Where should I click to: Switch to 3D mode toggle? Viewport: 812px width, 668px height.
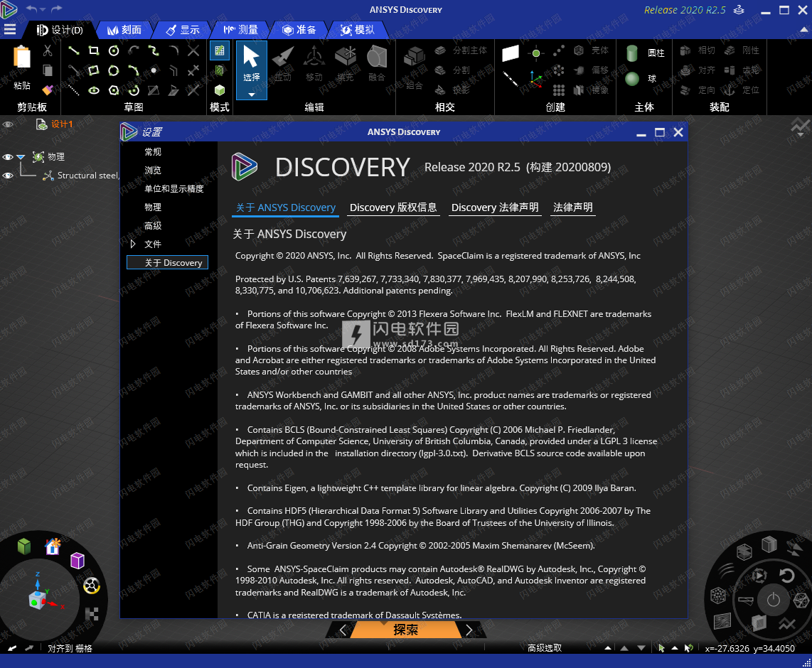pos(220,90)
